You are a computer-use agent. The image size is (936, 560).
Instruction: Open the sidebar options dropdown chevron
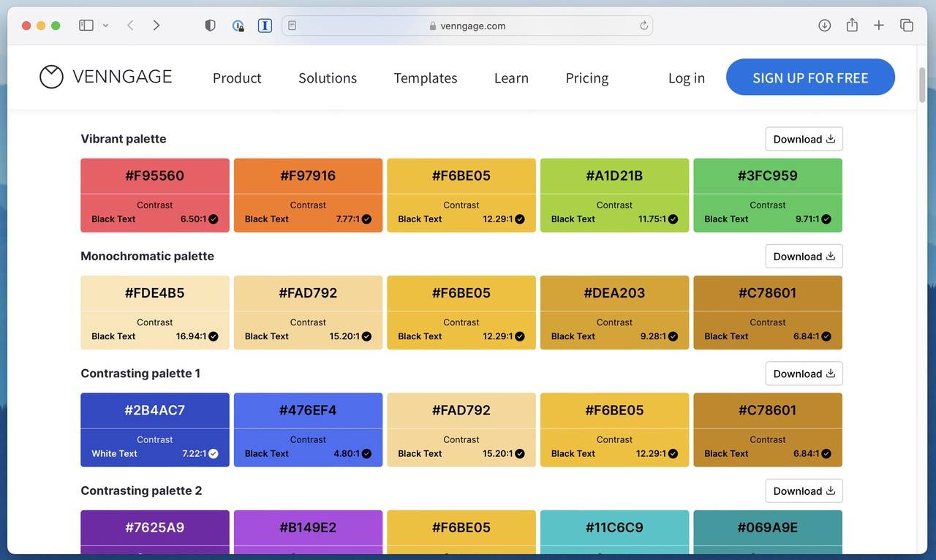(105, 26)
